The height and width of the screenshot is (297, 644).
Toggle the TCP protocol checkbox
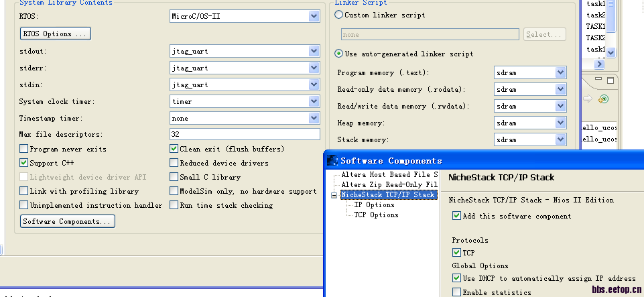tap(456, 252)
